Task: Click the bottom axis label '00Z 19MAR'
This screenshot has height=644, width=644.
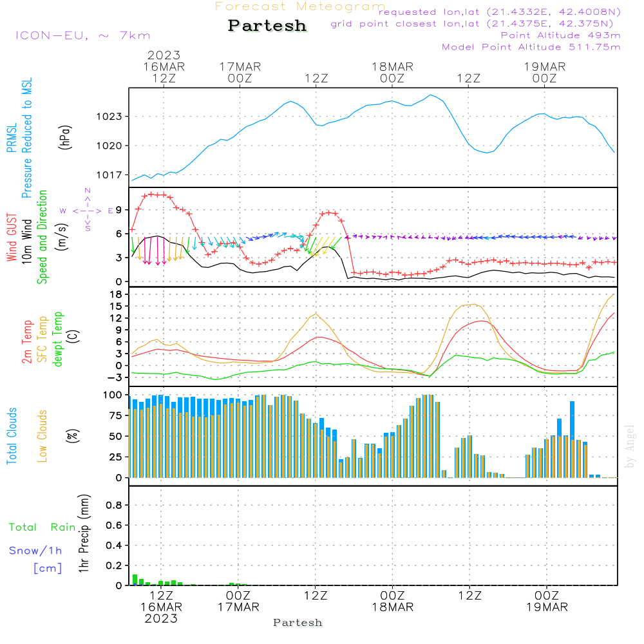Action: click(x=547, y=601)
